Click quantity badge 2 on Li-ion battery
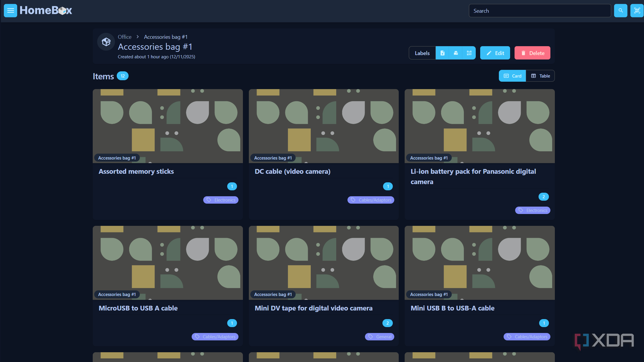 point(544,197)
